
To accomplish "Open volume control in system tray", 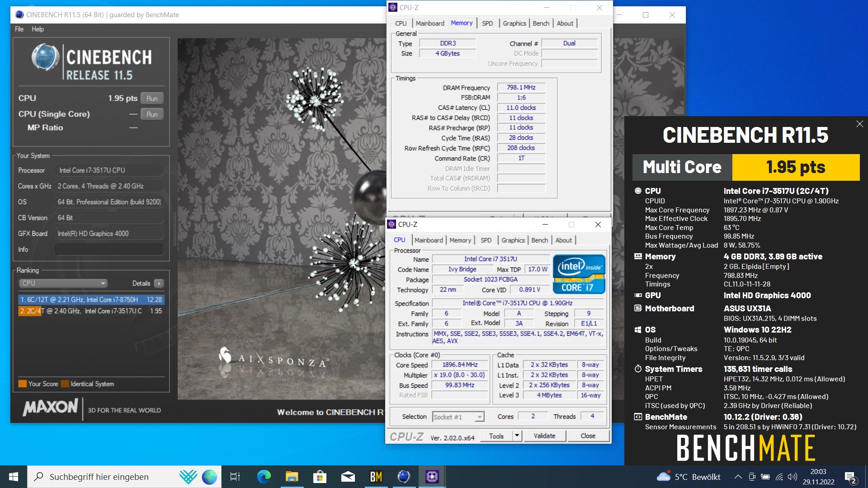I will point(793,477).
